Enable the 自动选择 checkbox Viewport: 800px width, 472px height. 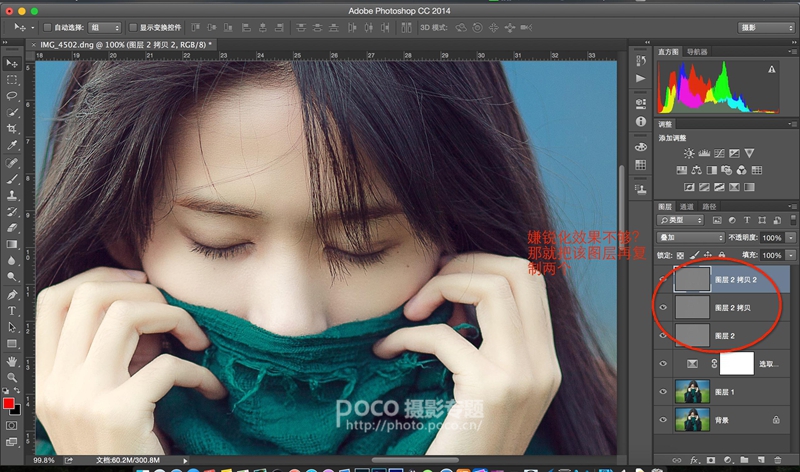(48, 28)
